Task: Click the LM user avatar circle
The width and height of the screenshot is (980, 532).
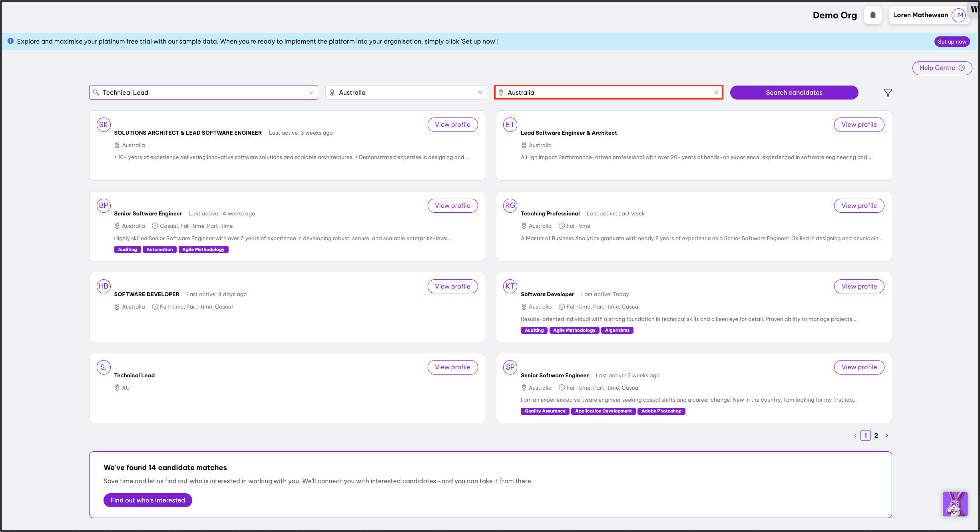Action: [958, 15]
